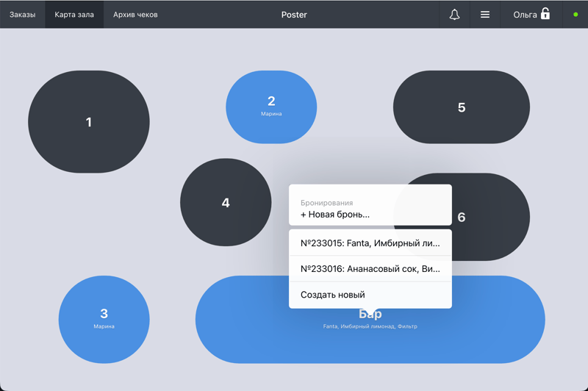This screenshot has height=391, width=588.
Task: Open the notifications bell icon
Action: click(454, 15)
